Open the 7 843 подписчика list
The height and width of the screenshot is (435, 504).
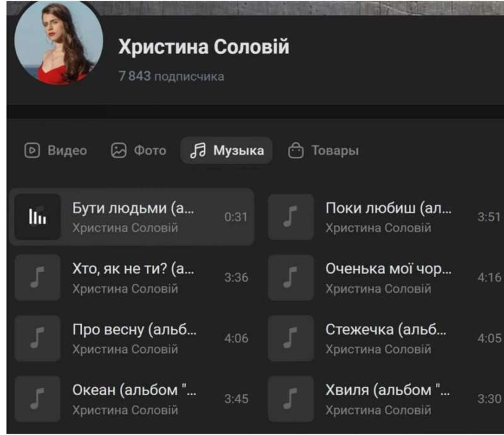[x=171, y=76]
